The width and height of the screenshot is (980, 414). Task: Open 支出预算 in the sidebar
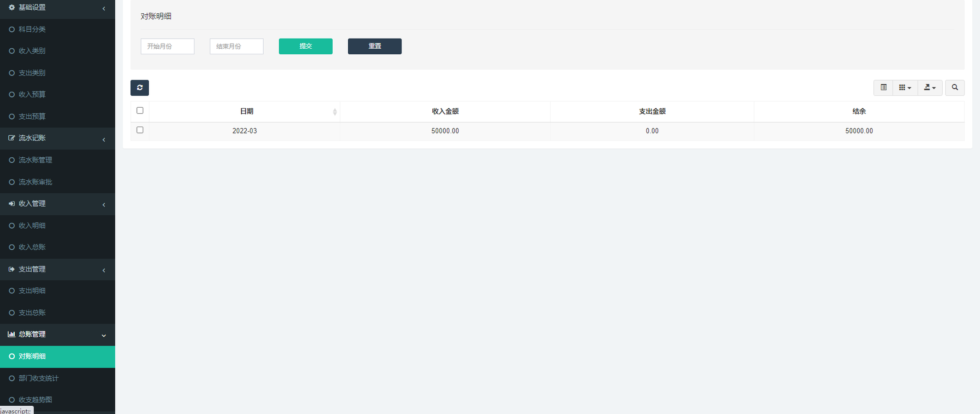57,116
